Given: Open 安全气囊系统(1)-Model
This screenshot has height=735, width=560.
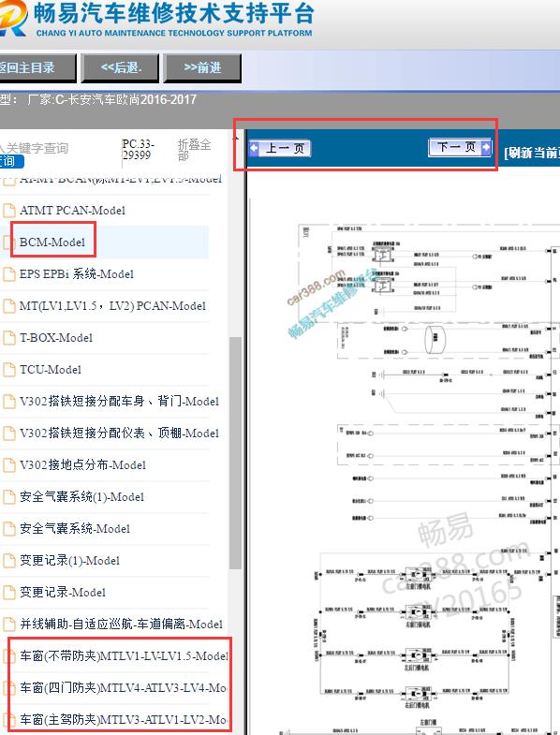Looking at the screenshot, I should pos(81,497).
